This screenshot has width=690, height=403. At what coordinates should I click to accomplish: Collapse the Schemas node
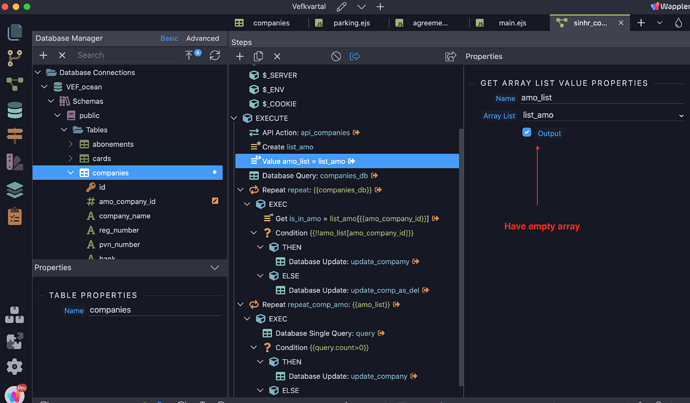click(51, 101)
